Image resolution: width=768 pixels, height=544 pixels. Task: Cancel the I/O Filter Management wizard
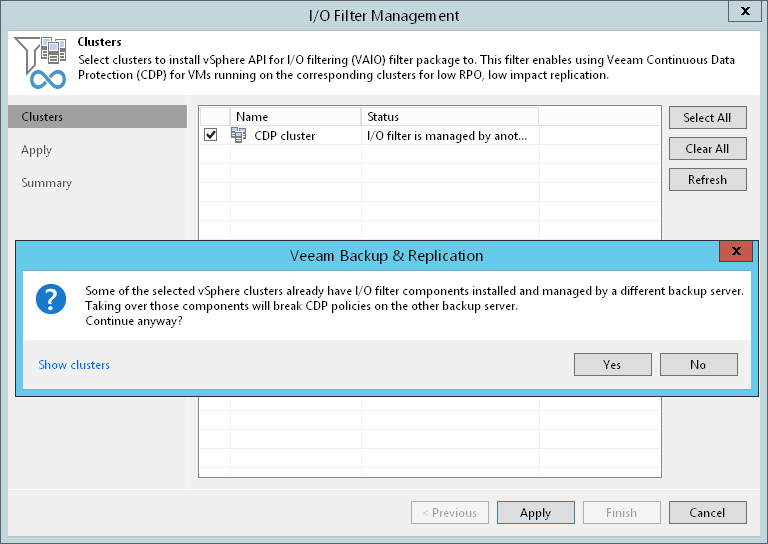pyautogui.click(x=708, y=513)
